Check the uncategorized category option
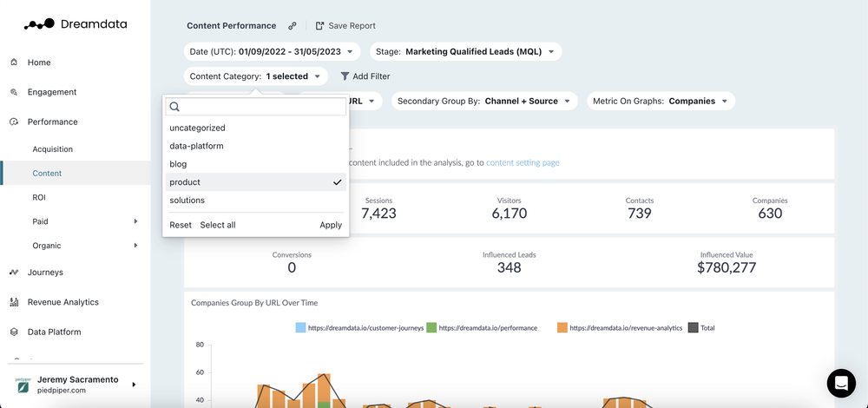868x408 pixels. point(256,128)
